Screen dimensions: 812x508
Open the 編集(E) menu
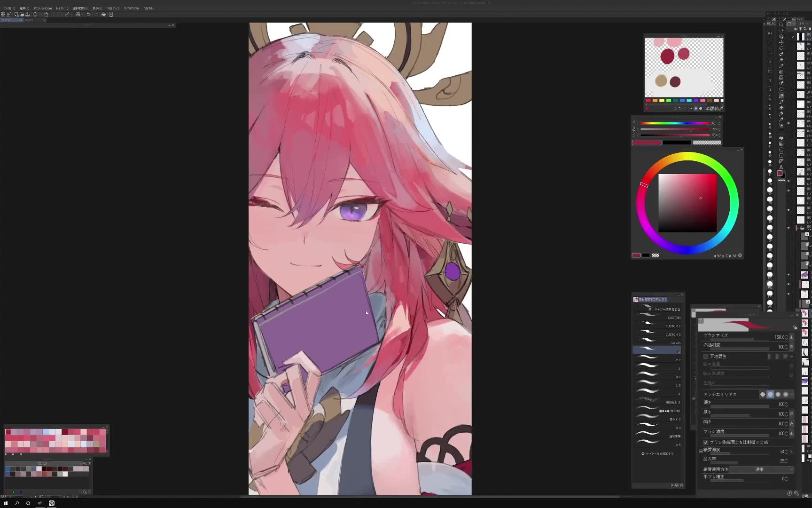[24, 8]
